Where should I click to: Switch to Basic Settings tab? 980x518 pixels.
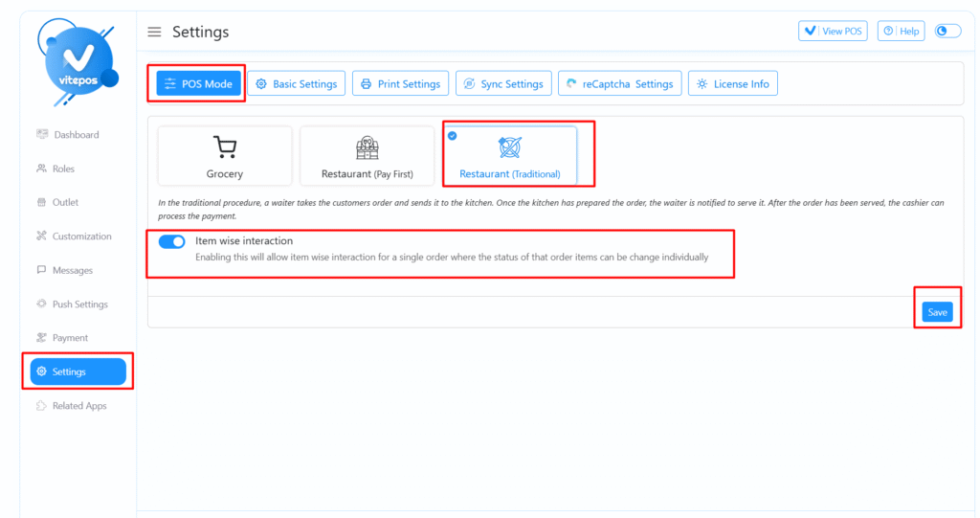tap(297, 84)
